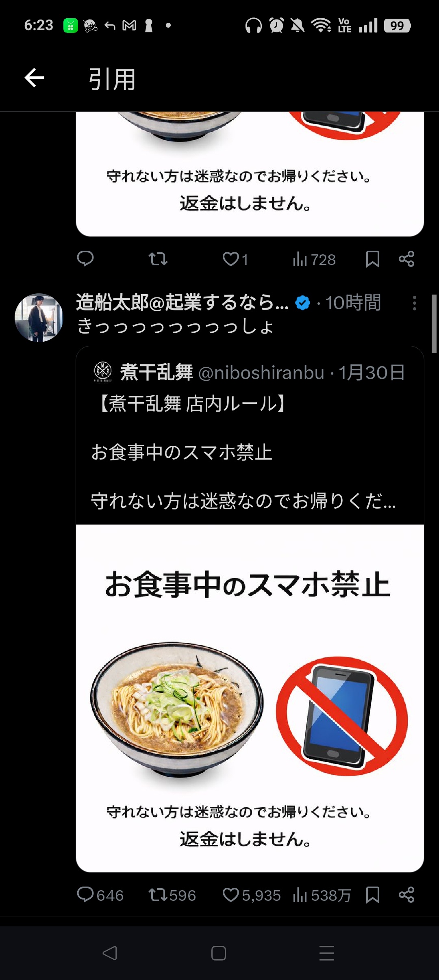Repost the top quoted post
Viewport: 439px width, 980px height.
pos(158,259)
